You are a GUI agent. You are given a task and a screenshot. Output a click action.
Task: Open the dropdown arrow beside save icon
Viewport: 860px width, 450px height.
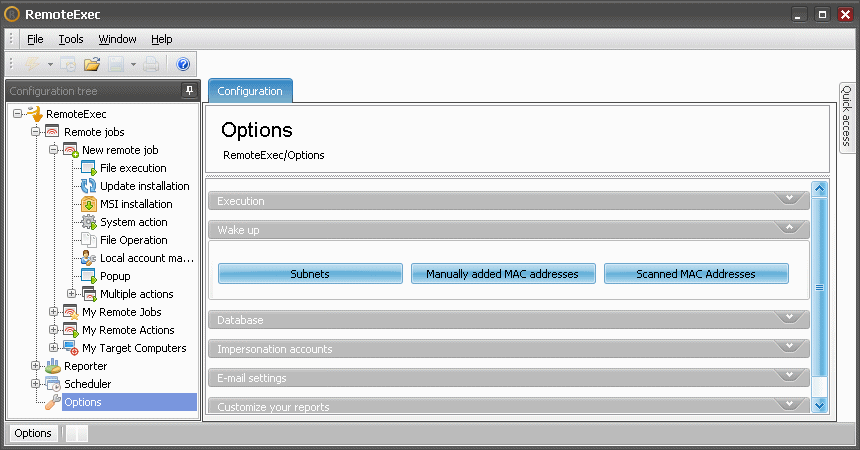tap(133, 65)
